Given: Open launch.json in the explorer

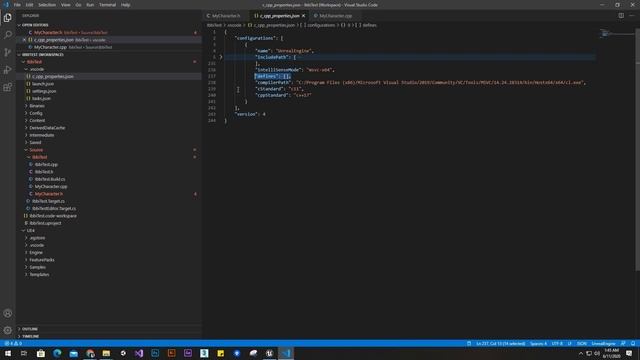Looking at the screenshot, I should 43,84.
